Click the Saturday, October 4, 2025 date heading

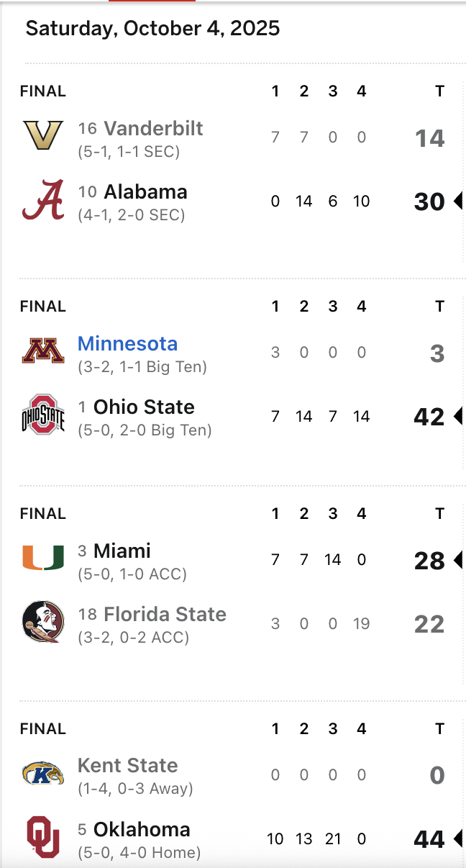point(152,28)
